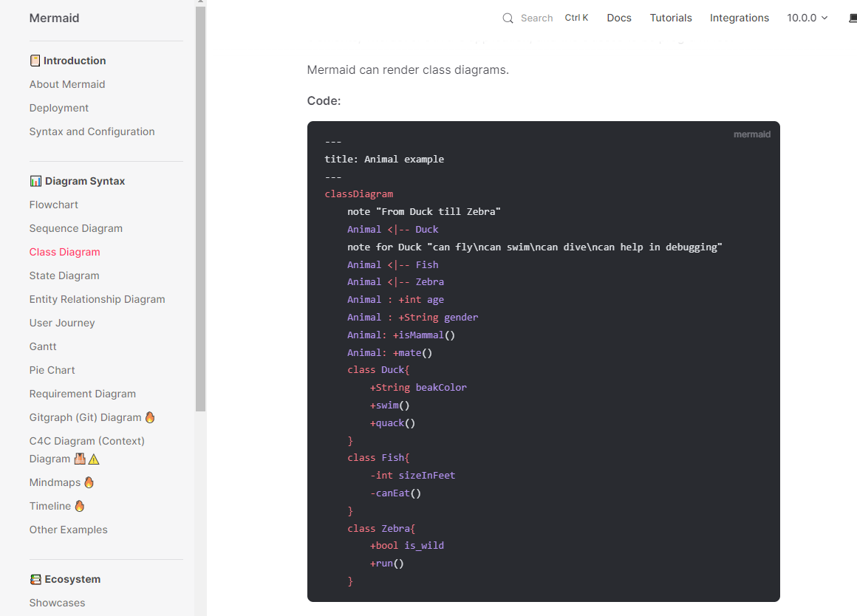Viewport: 857px width, 616px height.
Task: Click the 'Animal: +isMammal()' line
Action: click(x=401, y=335)
